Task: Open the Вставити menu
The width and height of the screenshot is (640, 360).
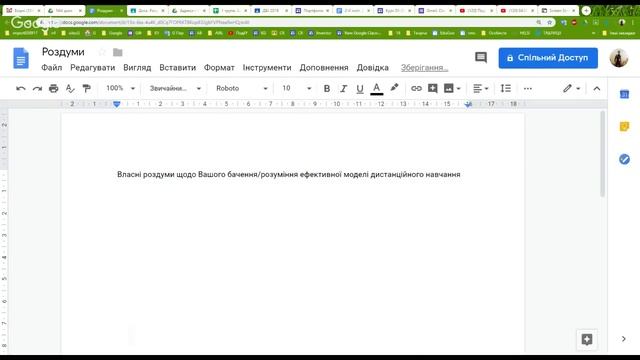Action: pyautogui.click(x=178, y=68)
